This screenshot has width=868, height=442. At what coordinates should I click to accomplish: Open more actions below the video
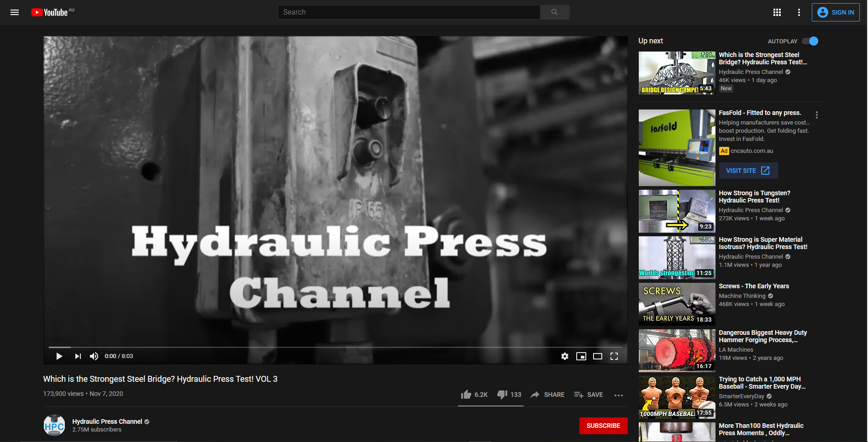coord(619,395)
